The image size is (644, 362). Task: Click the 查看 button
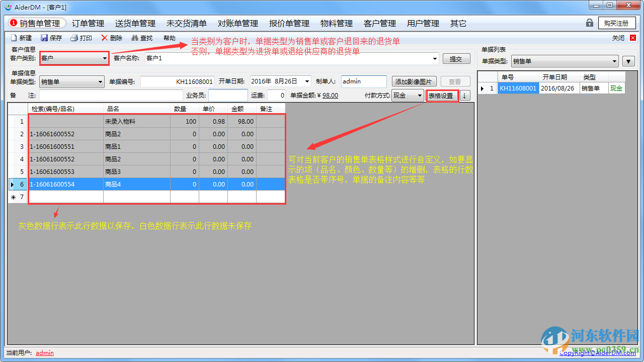tap(455, 81)
